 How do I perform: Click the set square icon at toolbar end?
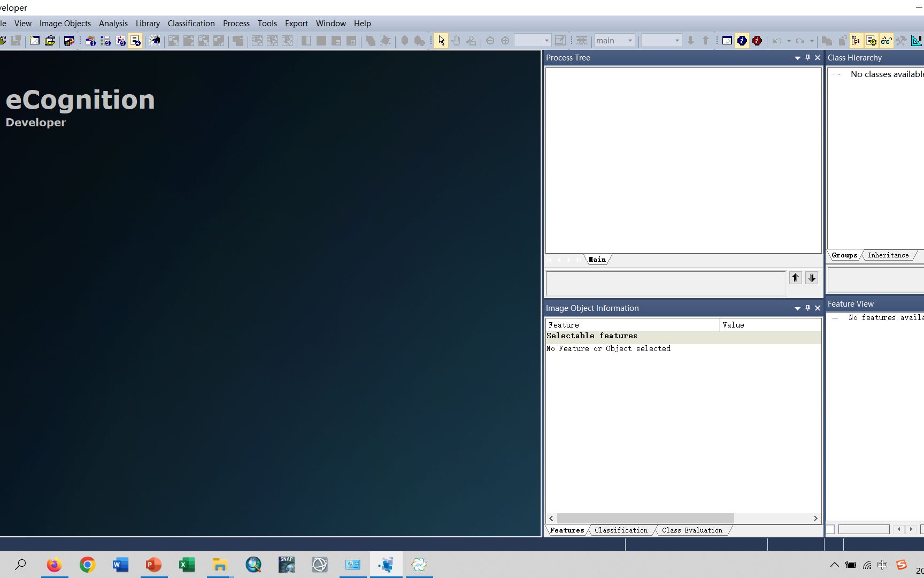click(917, 41)
